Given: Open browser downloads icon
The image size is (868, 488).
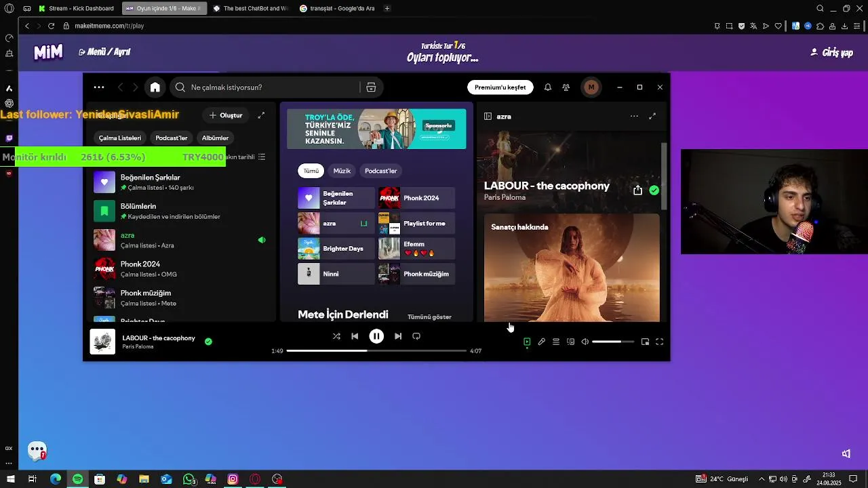Looking at the screenshot, I should 844,26.
